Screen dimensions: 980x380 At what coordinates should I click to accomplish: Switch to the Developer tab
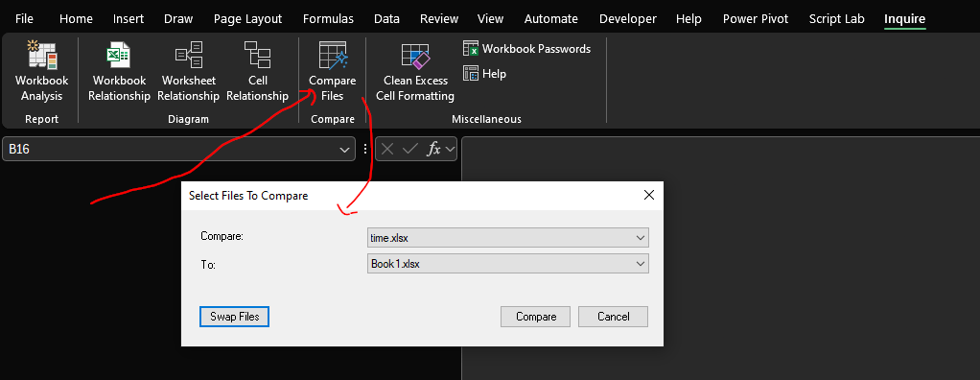(x=627, y=19)
